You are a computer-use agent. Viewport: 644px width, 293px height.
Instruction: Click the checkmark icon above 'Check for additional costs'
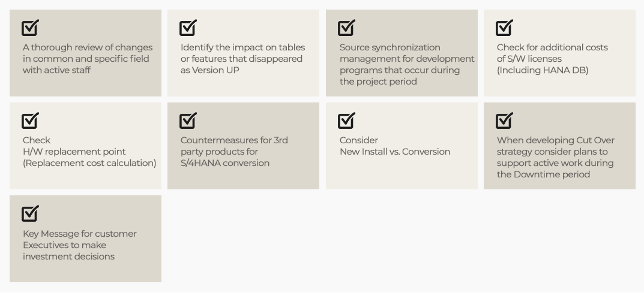tap(504, 28)
